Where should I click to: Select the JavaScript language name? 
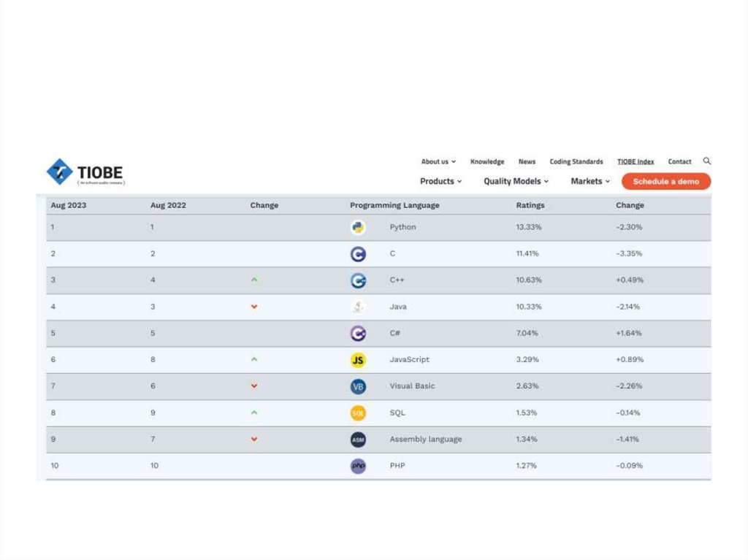pos(409,360)
